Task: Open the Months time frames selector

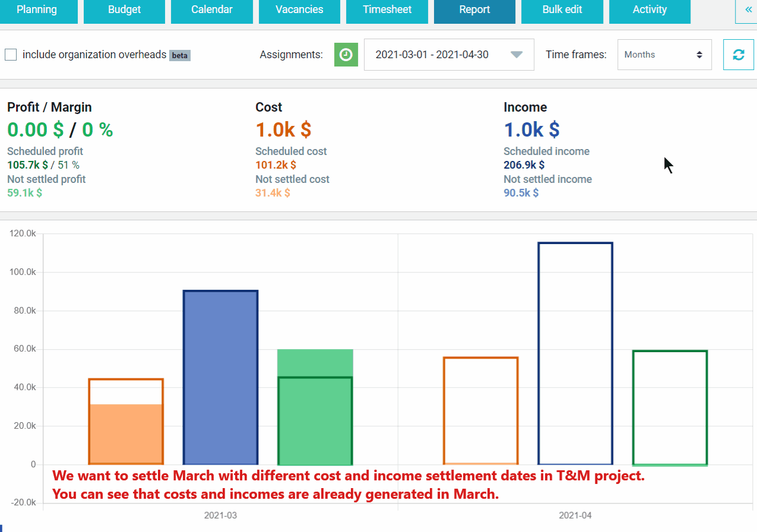Action: point(664,55)
